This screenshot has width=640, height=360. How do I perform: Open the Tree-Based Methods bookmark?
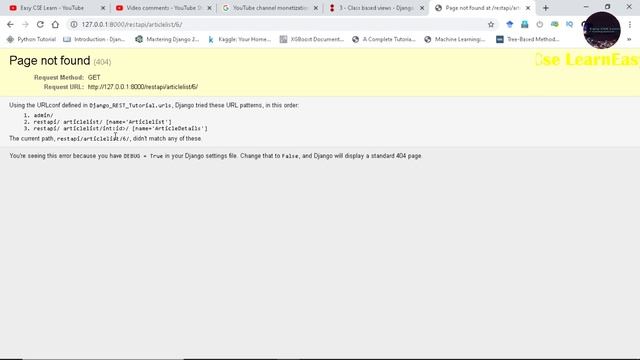[528, 39]
